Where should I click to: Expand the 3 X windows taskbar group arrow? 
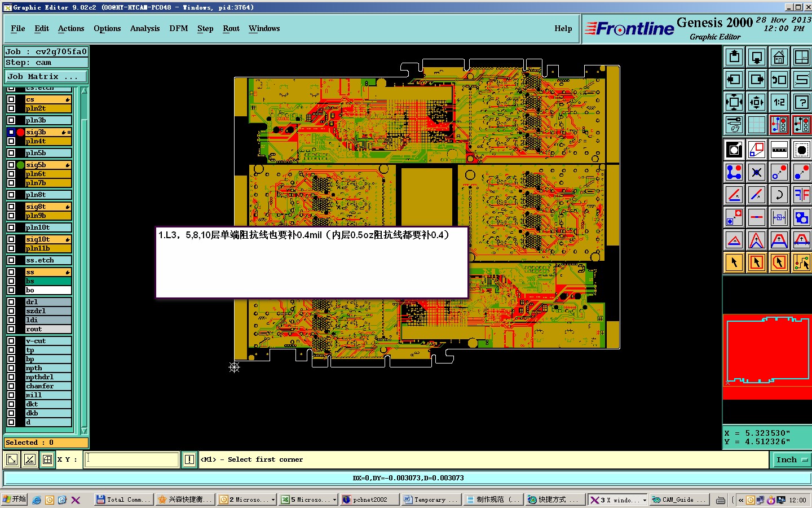click(x=645, y=500)
